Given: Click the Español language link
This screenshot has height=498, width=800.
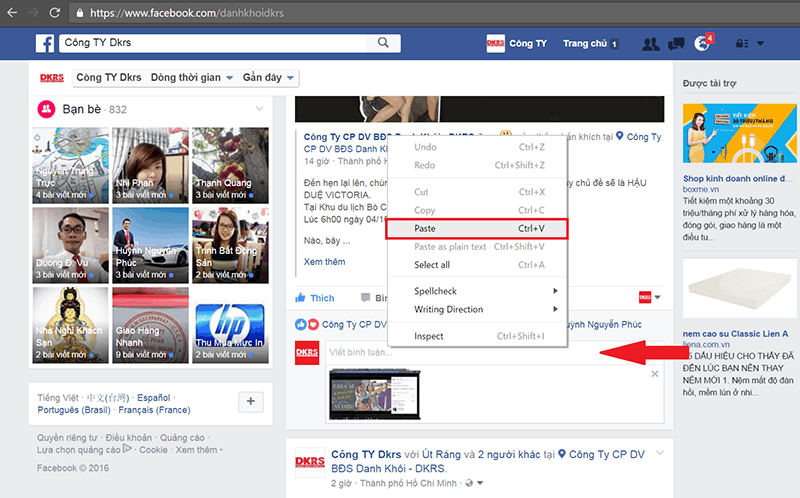Looking at the screenshot, I should pyautogui.click(x=154, y=397).
